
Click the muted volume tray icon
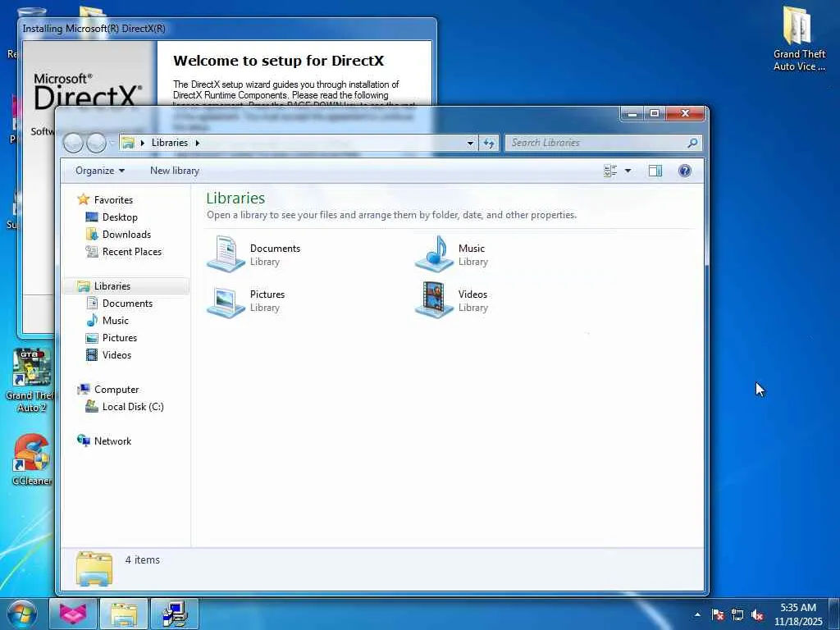757,615
